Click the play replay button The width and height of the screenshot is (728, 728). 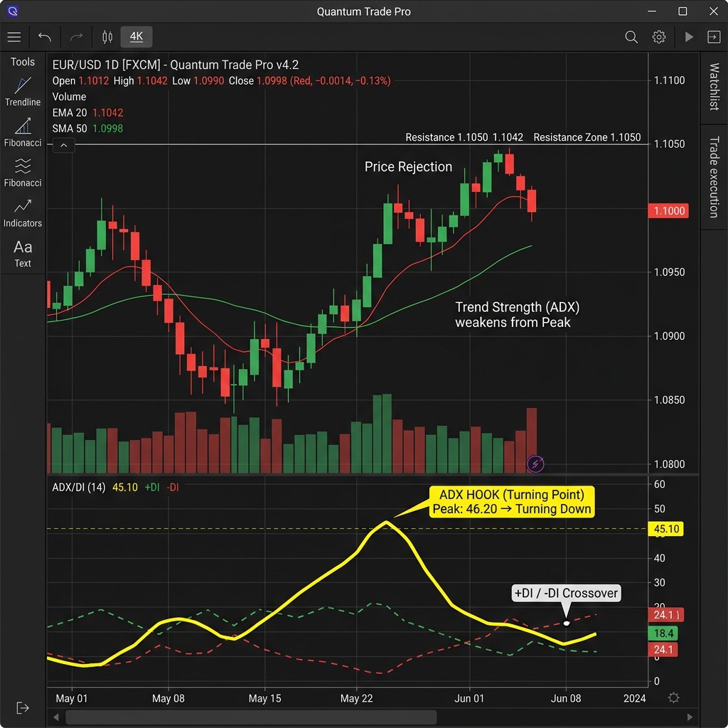[x=689, y=37]
